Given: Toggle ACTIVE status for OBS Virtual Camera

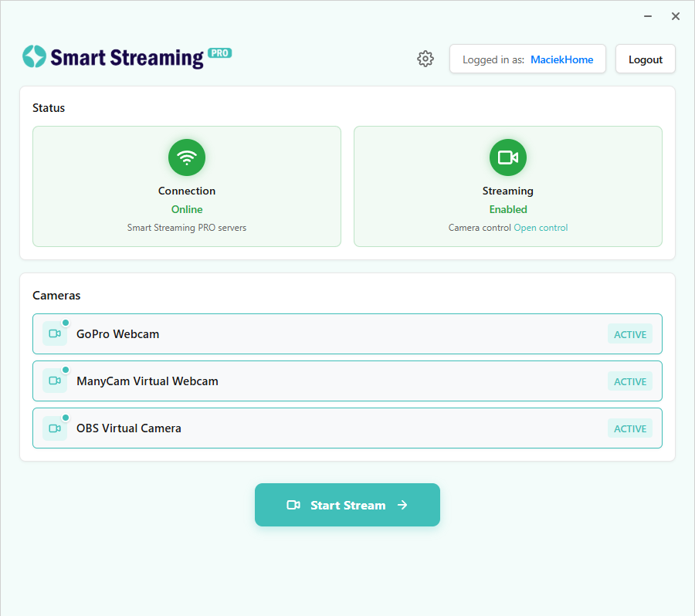Looking at the screenshot, I should (x=630, y=428).
